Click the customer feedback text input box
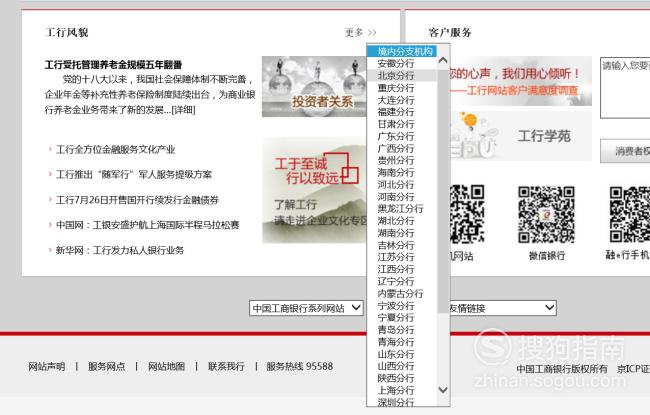650x415 pixels. 625,88
